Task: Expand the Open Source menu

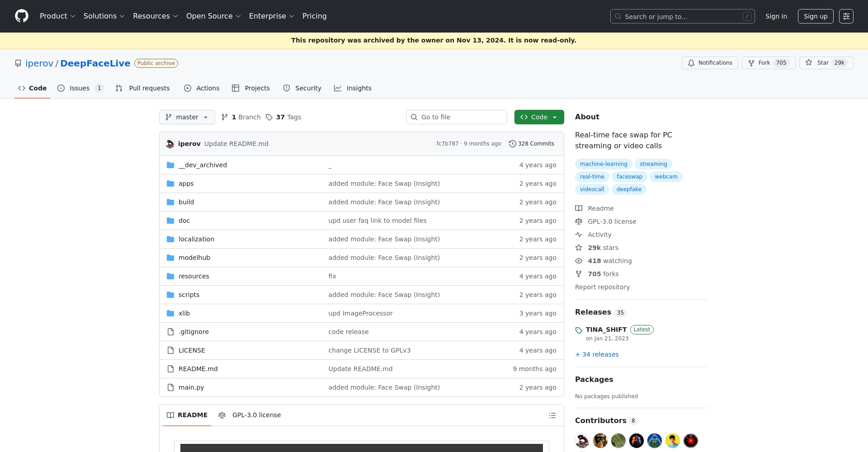Action: 213,16
